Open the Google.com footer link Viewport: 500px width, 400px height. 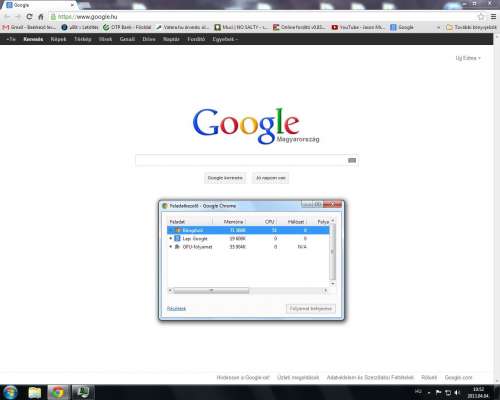click(458, 377)
